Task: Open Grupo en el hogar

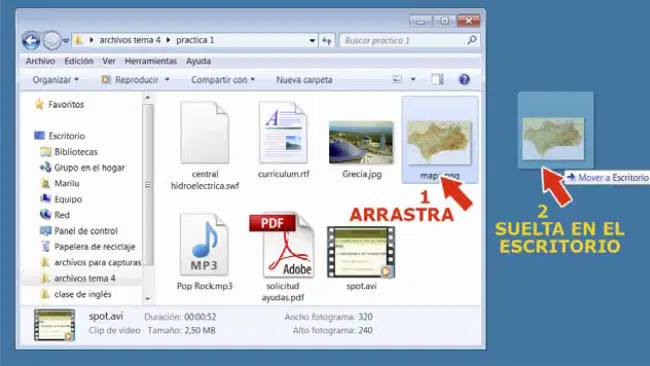Action: [82, 167]
